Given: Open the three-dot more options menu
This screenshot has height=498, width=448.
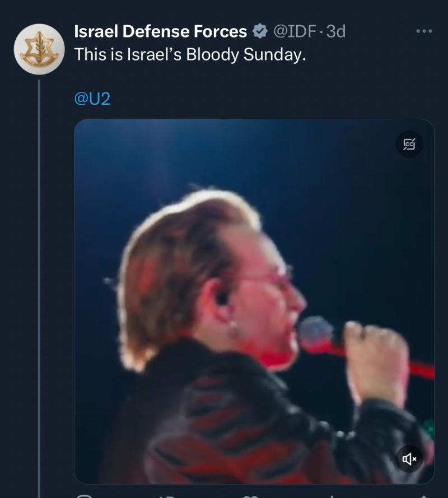Looking at the screenshot, I should pyautogui.click(x=424, y=31).
